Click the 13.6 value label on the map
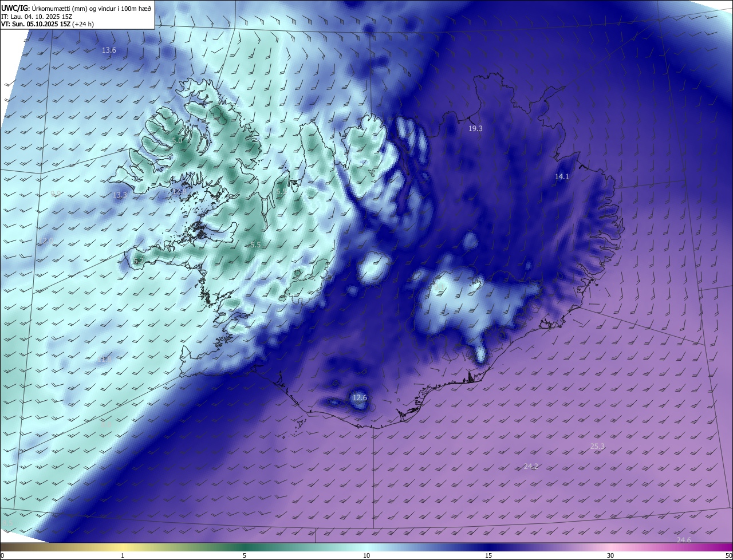 coord(109,50)
